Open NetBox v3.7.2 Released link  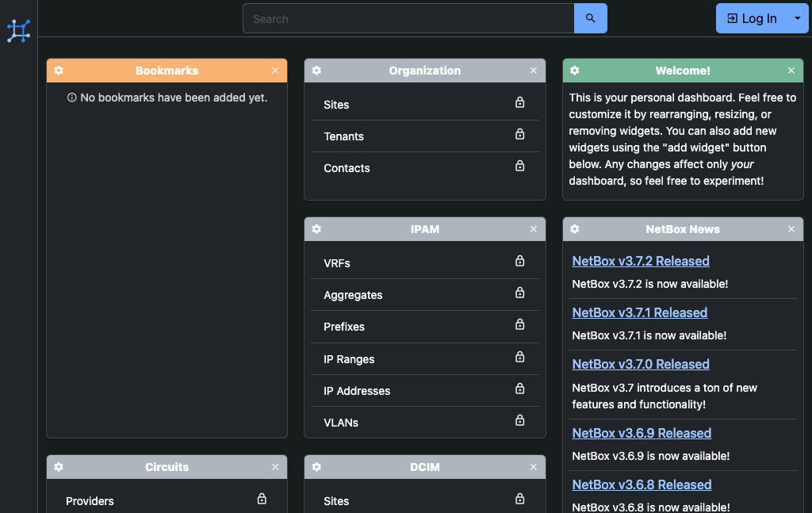[641, 261]
